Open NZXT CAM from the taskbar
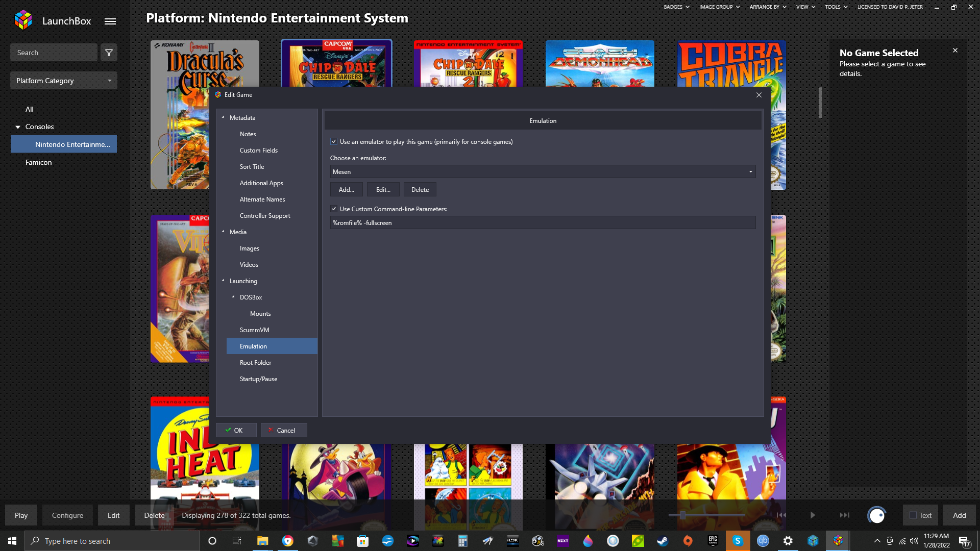 point(563,541)
